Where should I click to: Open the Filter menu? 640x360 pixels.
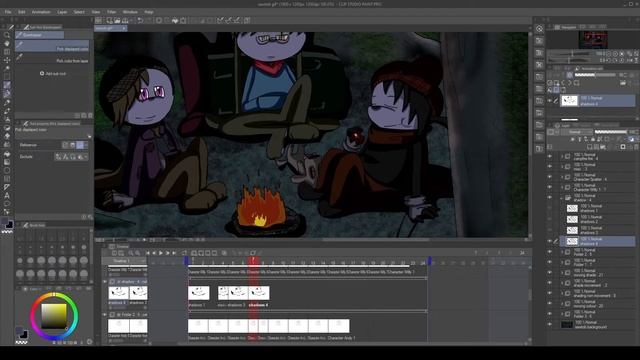tap(111, 12)
